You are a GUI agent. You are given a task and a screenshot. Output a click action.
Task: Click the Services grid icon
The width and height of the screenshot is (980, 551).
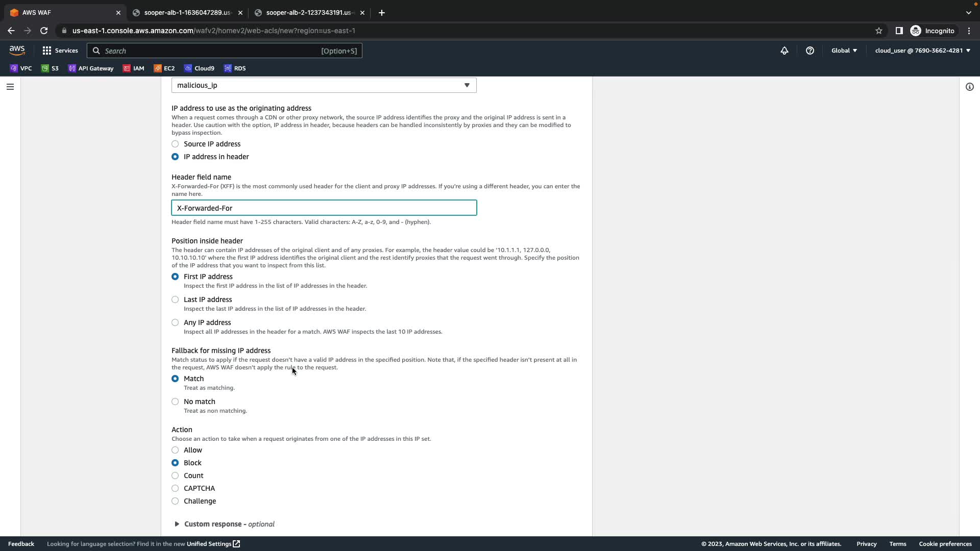pyautogui.click(x=47, y=51)
